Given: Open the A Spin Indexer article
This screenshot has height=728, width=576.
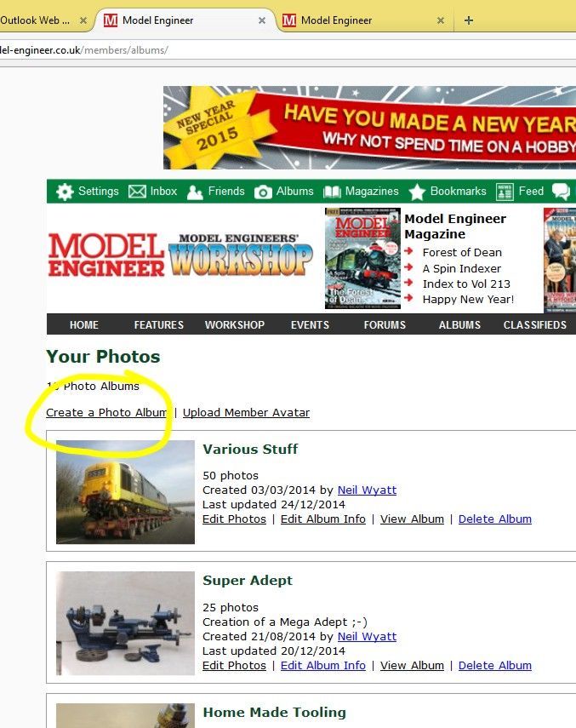Looking at the screenshot, I should (x=461, y=268).
